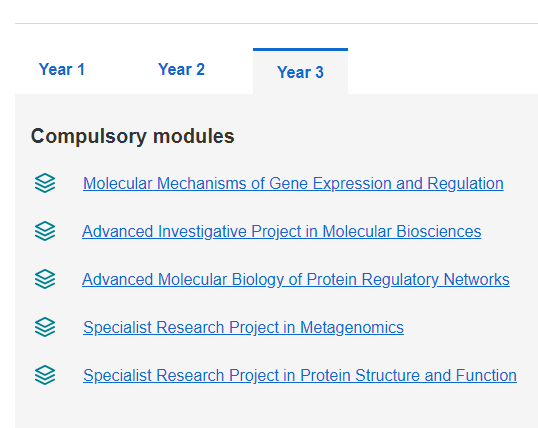Click the stack icon beside Metagenomics project
538x428 pixels.
tap(45, 327)
